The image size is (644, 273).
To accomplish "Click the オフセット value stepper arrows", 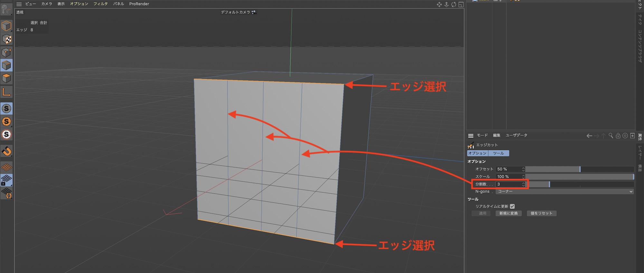I will 523,169.
